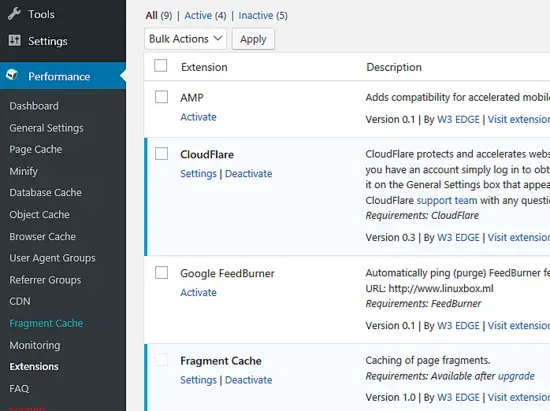The width and height of the screenshot is (550, 411).
Task: Deactivate the CloudFlare extension
Action: click(x=248, y=174)
